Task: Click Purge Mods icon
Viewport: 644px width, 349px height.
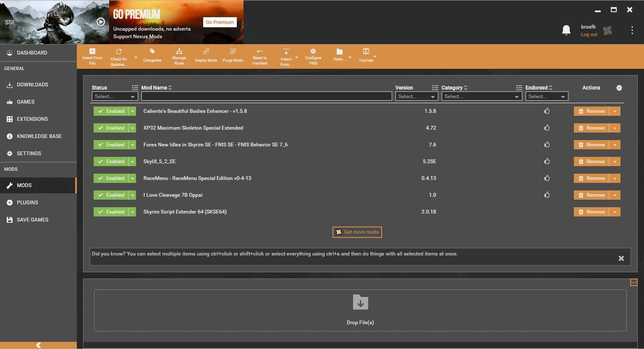Action: pyautogui.click(x=233, y=51)
